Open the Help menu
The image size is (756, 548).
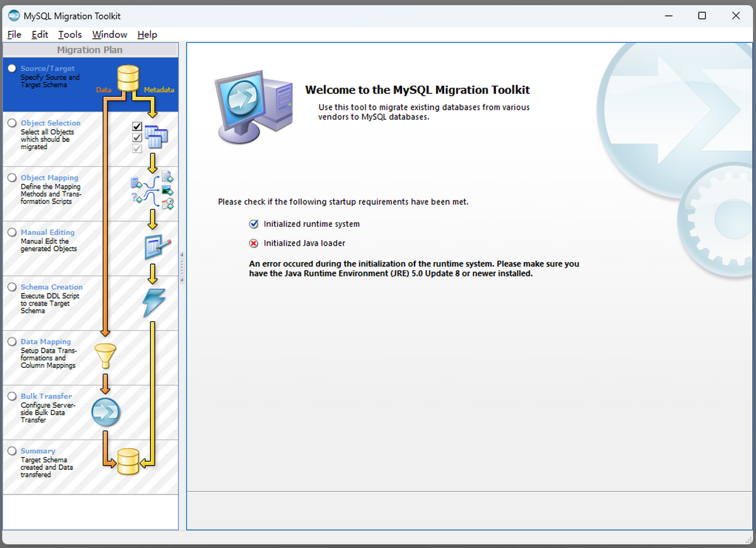point(147,35)
